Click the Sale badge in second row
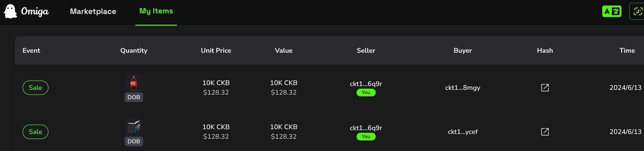Image resolution: width=644 pixels, height=151 pixels. pyautogui.click(x=35, y=132)
